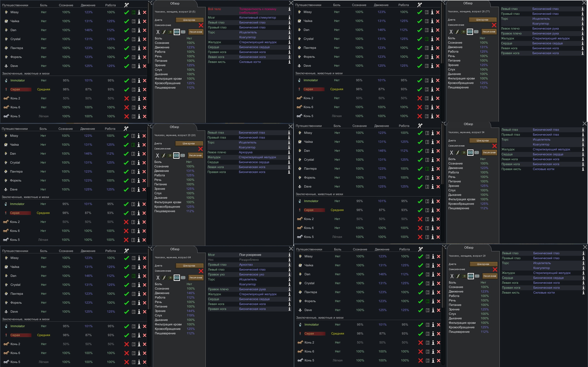Open info icon for Когнитивный стимулятор

pyautogui.click(x=289, y=17)
